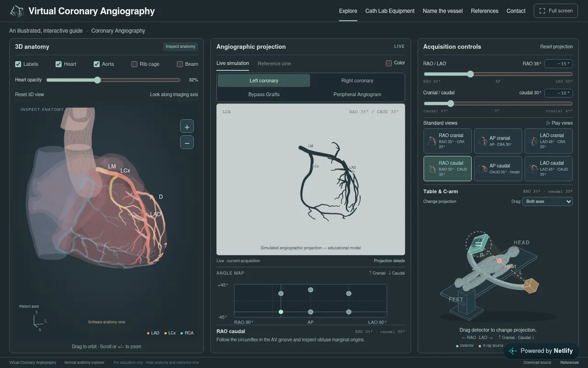
Task: Open Projection details
Action: (390, 261)
